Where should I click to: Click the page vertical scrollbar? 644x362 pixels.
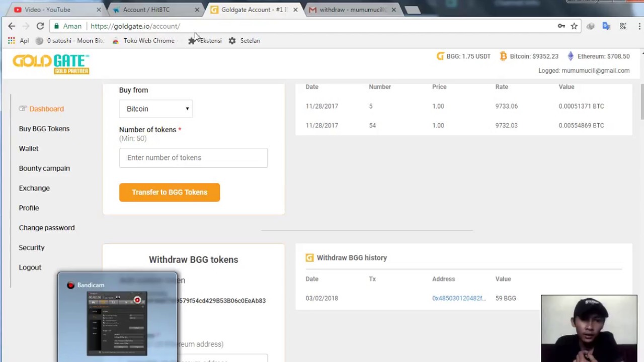tap(641, 102)
